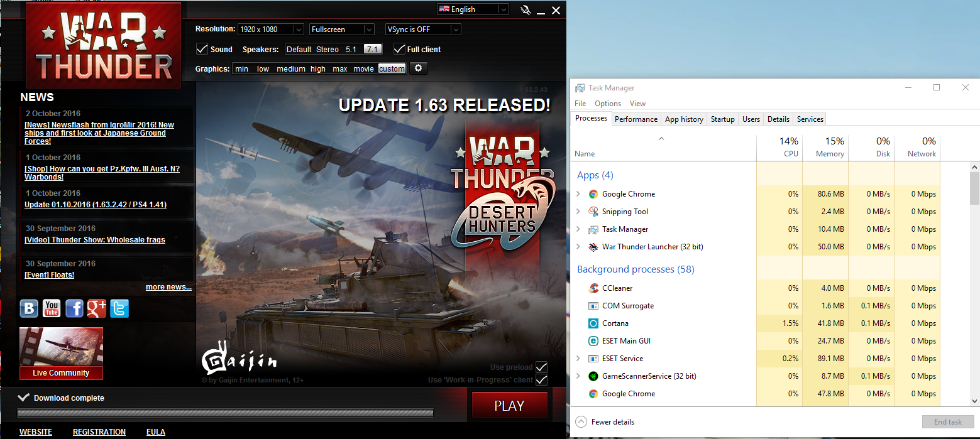Image resolution: width=980 pixels, height=439 pixels.
Task: Open custom graphics settings gear
Action: [419, 68]
